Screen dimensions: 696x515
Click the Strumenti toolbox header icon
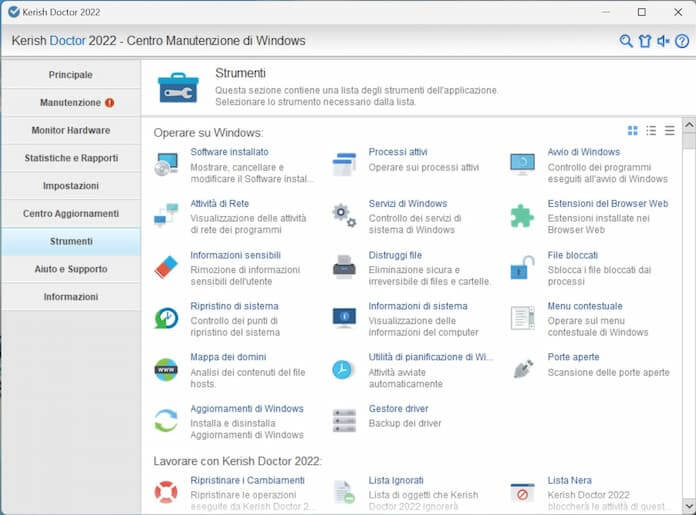click(x=178, y=87)
